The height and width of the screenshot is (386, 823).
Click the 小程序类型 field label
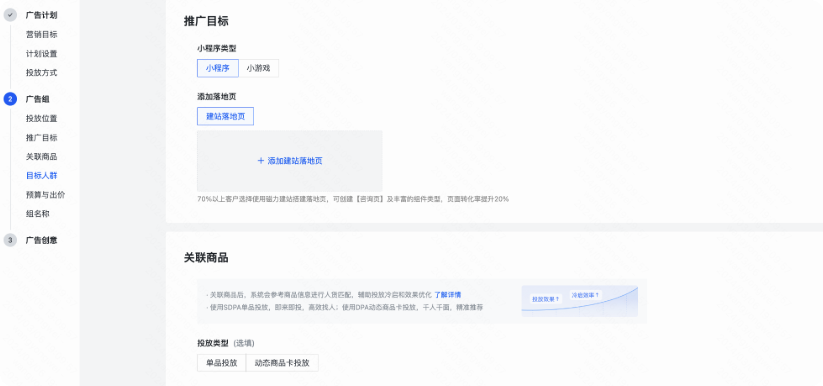pyautogui.click(x=217, y=48)
